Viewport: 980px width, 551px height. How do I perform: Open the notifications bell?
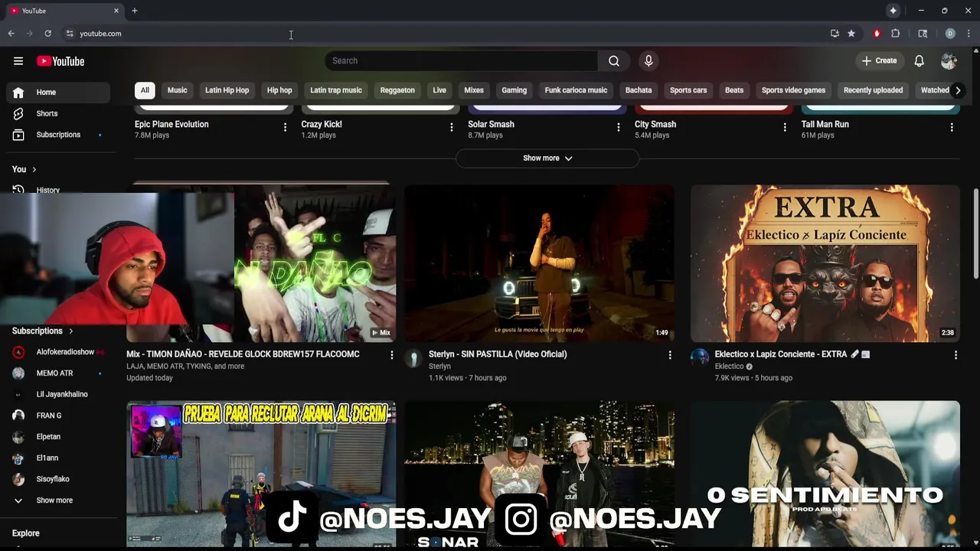pos(920,60)
